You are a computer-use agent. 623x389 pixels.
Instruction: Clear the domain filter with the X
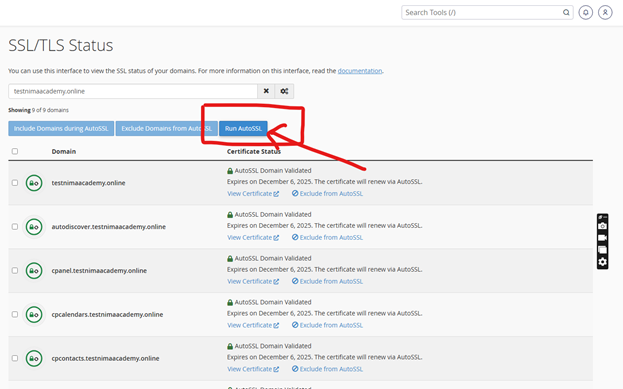tap(266, 91)
